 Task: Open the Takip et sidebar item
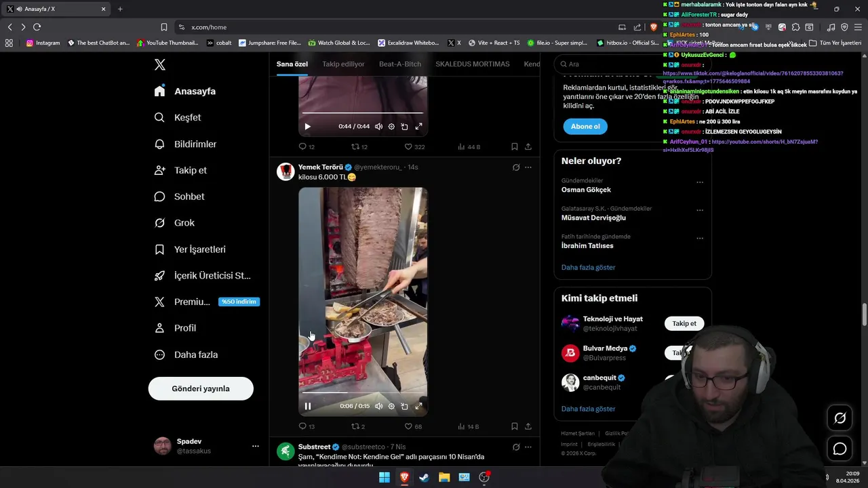point(180,170)
